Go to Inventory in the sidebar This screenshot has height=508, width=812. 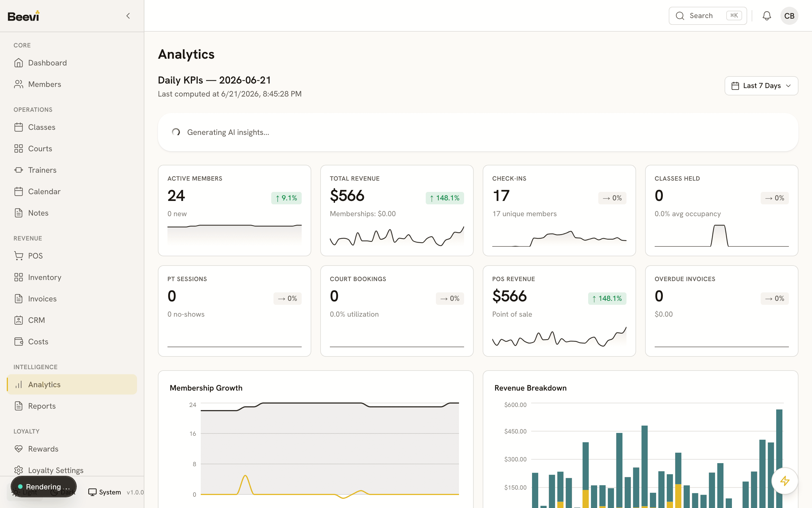click(x=72, y=277)
